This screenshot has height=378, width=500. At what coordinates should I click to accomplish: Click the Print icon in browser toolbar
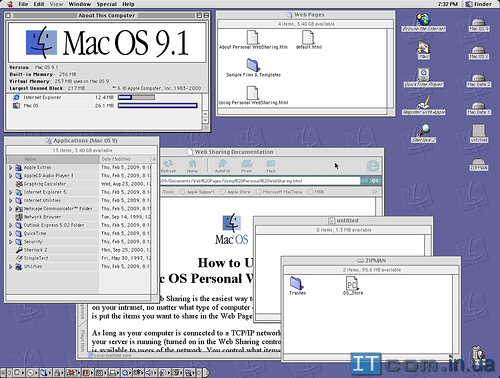pyautogui.click(x=246, y=166)
